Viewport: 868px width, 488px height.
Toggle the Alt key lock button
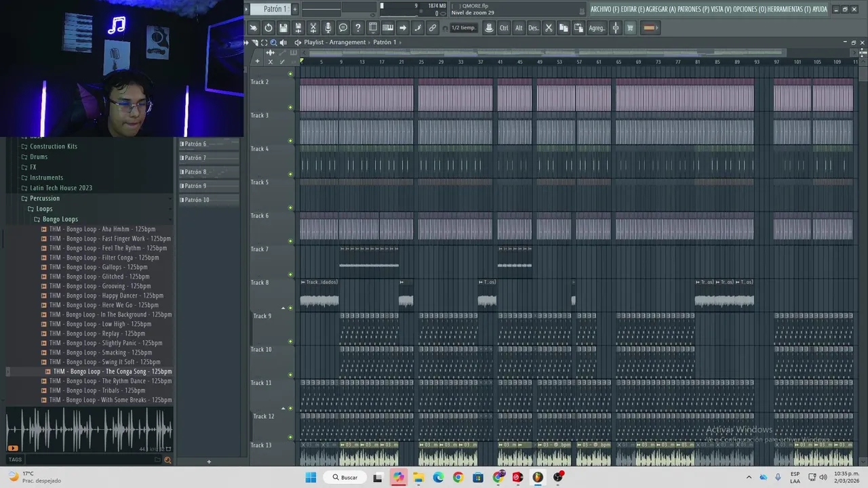coord(519,28)
